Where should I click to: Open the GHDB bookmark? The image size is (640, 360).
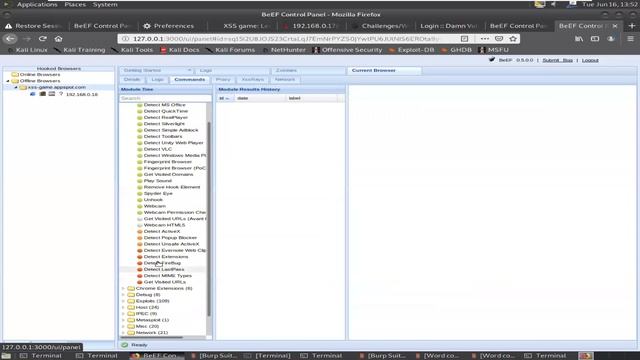click(x=456, y=50)
